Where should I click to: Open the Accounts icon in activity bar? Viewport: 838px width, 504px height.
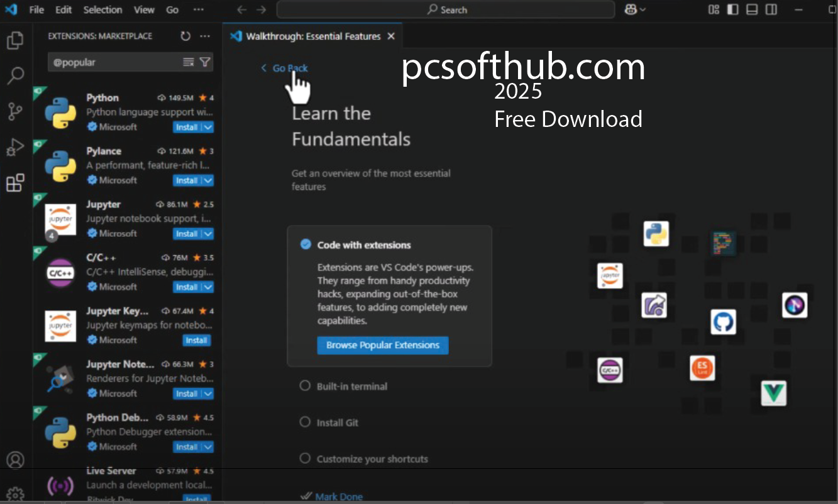[15, 460]
